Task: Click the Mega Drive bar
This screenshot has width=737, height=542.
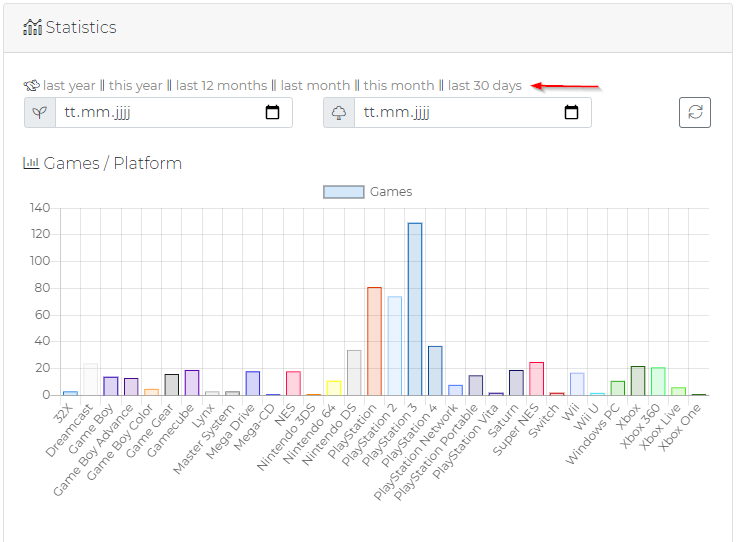Action: coord(252,384)
